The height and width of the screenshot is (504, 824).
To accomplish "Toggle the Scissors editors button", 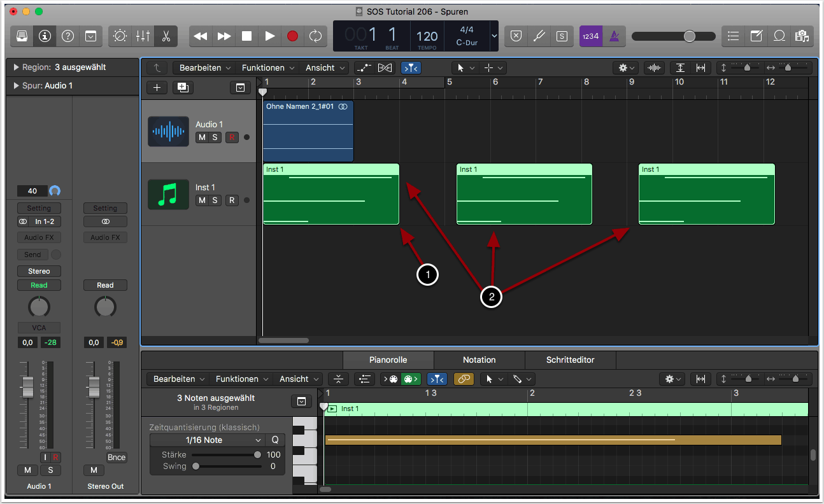I will coord(166,36).
